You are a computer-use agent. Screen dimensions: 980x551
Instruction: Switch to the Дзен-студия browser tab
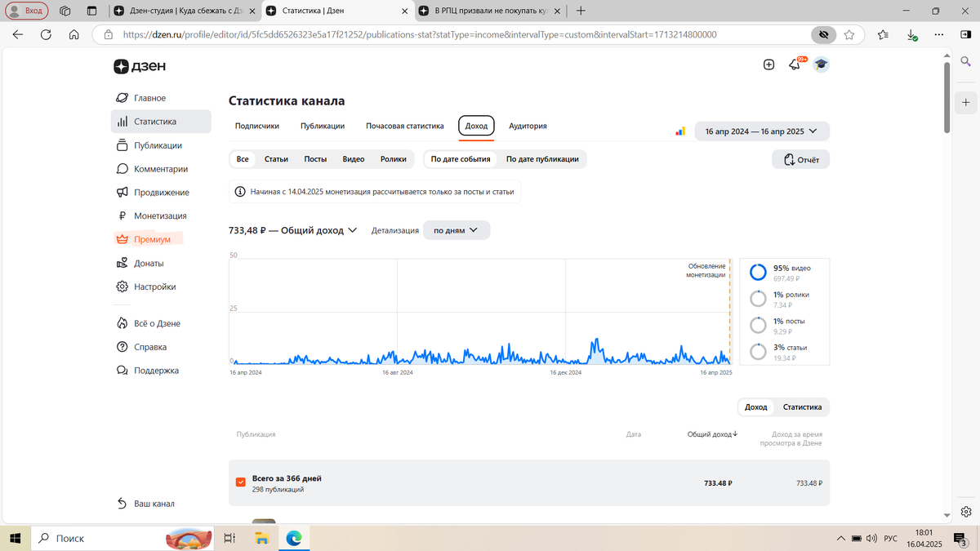pos(184,11)
